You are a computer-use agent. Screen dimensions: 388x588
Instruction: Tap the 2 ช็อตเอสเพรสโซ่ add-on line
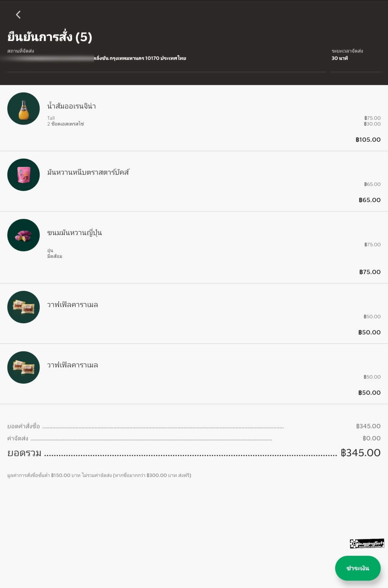pos(65,124)
